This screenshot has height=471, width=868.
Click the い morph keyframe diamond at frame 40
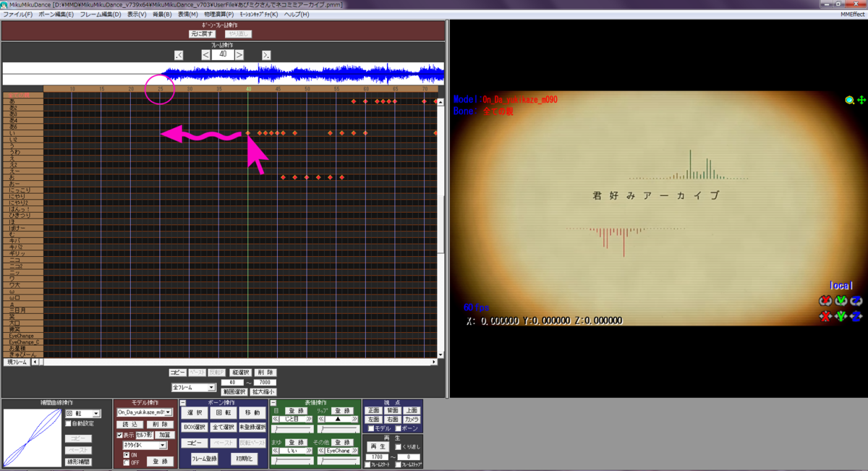click(x=247, y=133)
